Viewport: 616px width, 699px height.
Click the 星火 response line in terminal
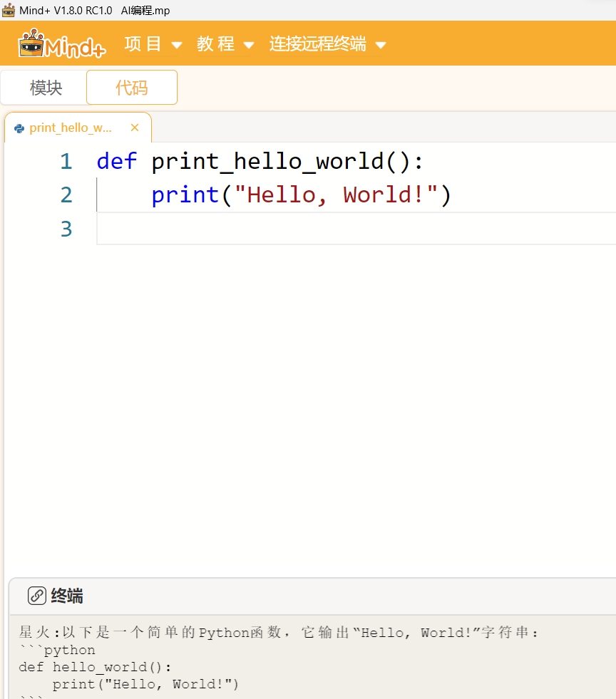[279, 632]
